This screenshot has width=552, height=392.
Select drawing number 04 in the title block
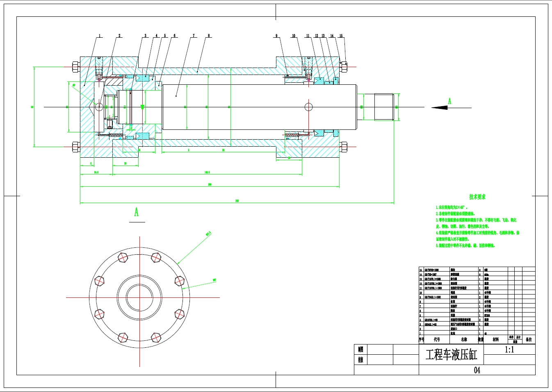[477, 370]
